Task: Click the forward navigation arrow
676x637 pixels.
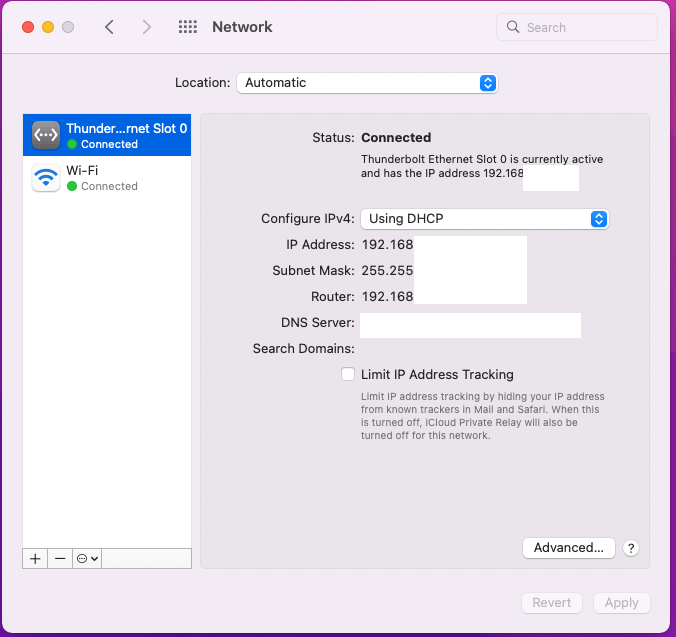Action: [147, 27]
